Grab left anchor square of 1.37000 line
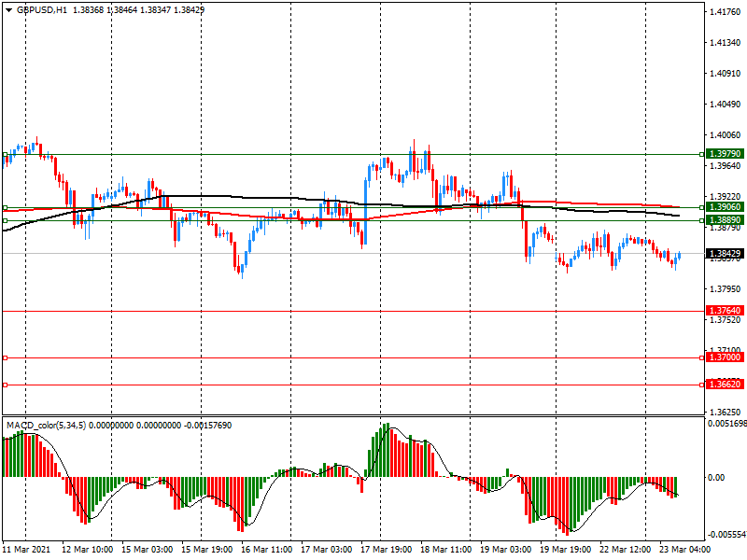The height and width of the screenshot is (560, 747). click(5, 357)
